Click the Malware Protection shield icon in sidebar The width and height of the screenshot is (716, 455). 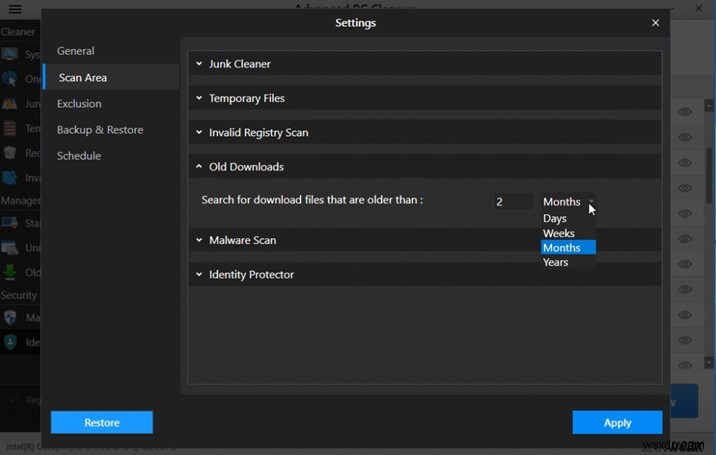point(10,318)
